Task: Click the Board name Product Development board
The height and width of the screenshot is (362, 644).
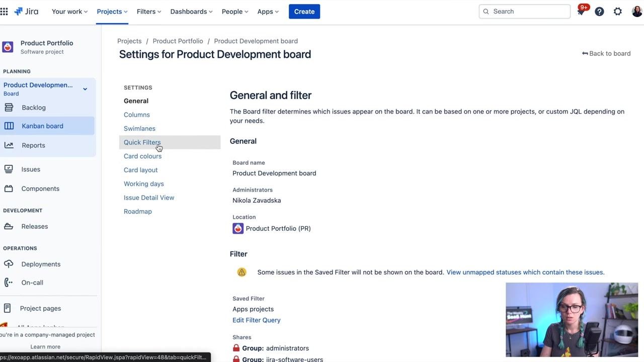Action: (x=274, y=173)
